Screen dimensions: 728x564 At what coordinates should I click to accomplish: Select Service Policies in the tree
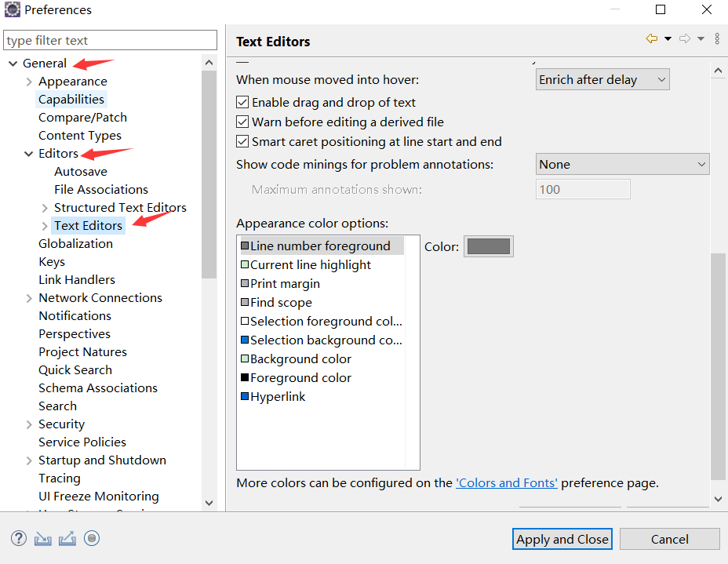point(82,442)
